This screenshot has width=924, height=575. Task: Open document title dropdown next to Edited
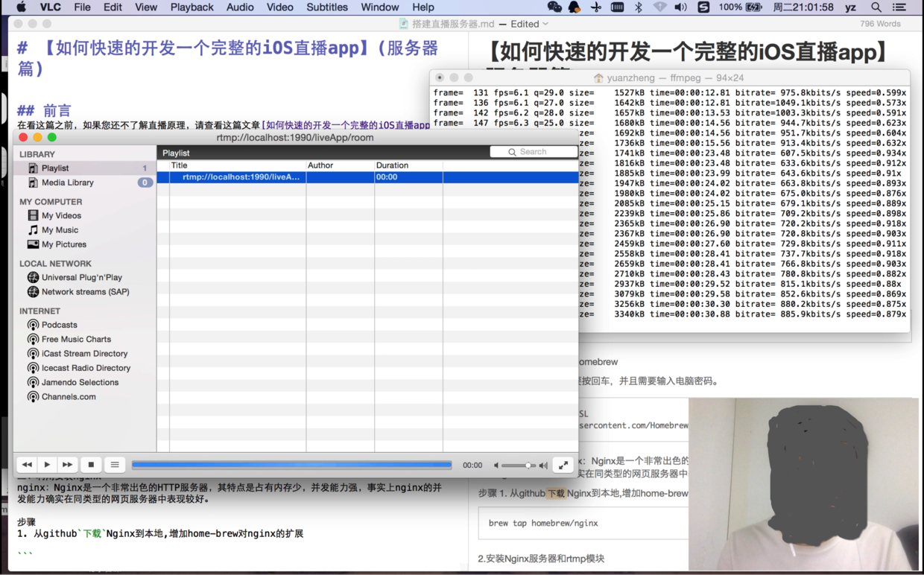[x=545, y=24]
